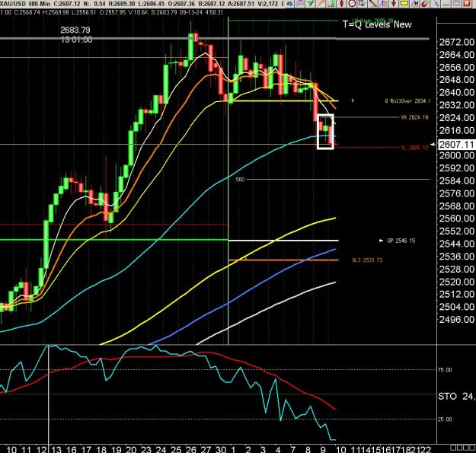Click the green down-arrow toolbar icon

pyautogui.click(x=310, y=4)
